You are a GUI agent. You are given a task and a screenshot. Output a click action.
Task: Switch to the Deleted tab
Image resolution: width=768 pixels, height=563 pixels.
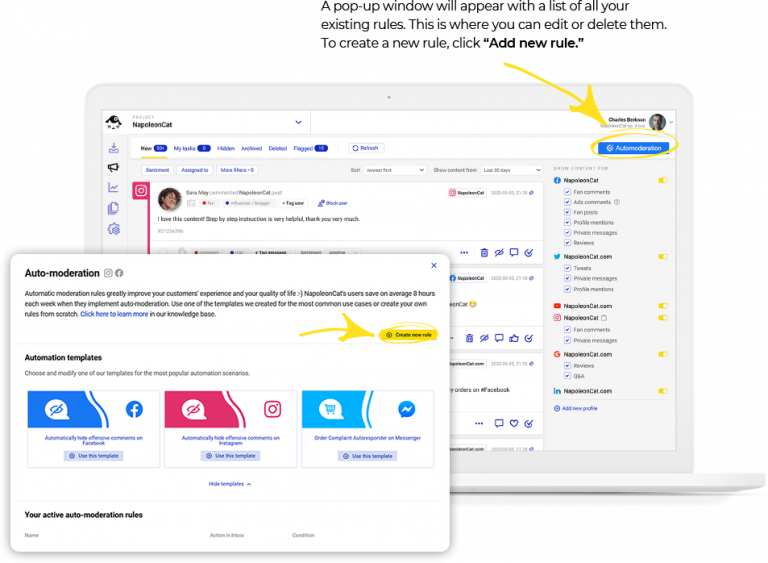278,148
